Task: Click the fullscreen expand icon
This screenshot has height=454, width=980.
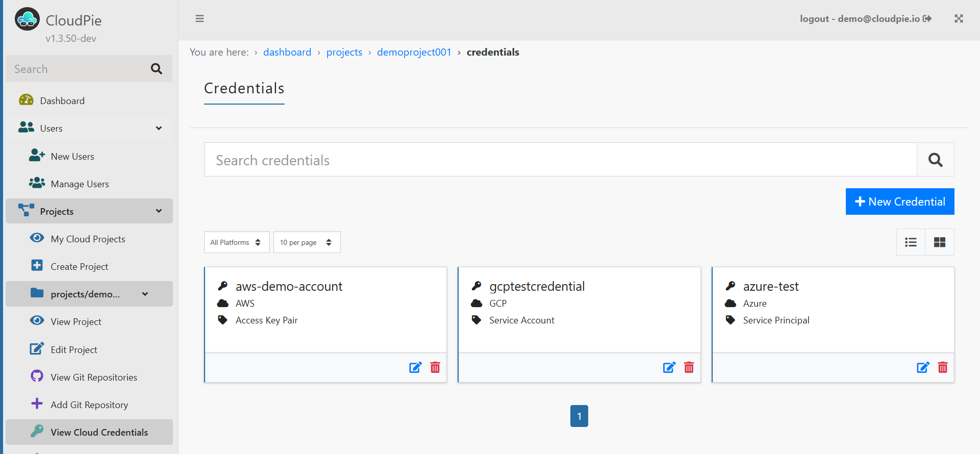Action: [x=959, y=19]
